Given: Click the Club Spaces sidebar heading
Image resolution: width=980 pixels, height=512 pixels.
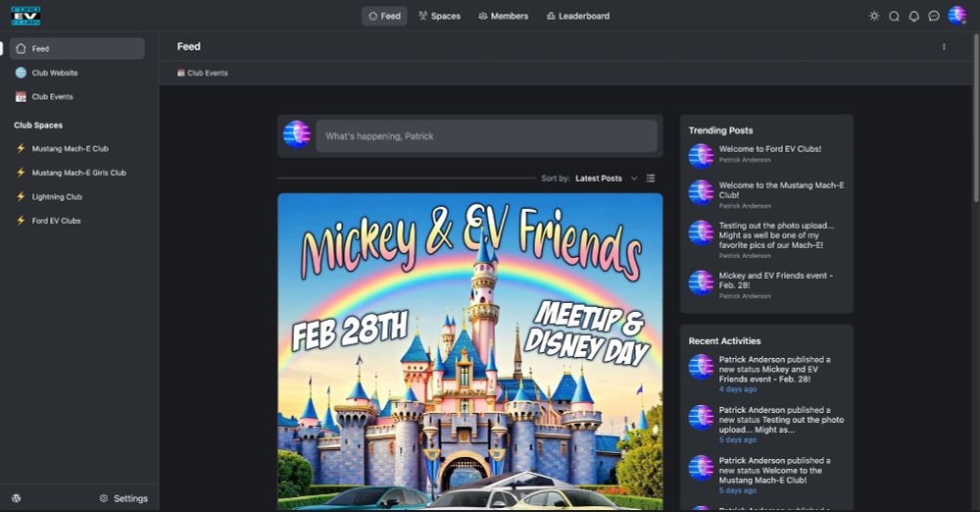Looking at the screenshot, I should (38, 126).
